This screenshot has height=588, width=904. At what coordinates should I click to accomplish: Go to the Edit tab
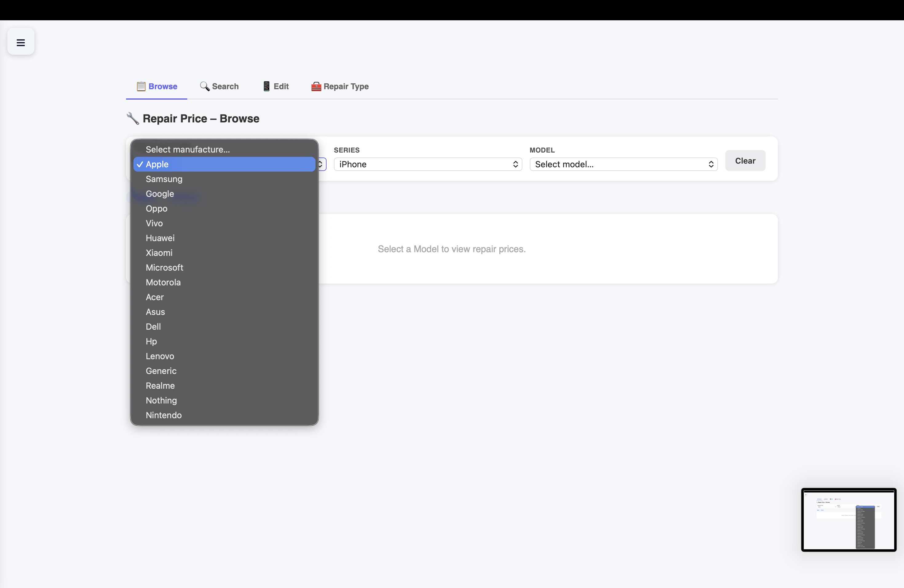click(x=276, y=87)
